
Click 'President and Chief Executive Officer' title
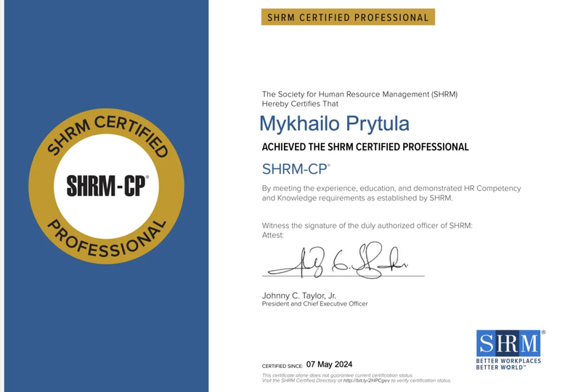[x=314, y=304]
